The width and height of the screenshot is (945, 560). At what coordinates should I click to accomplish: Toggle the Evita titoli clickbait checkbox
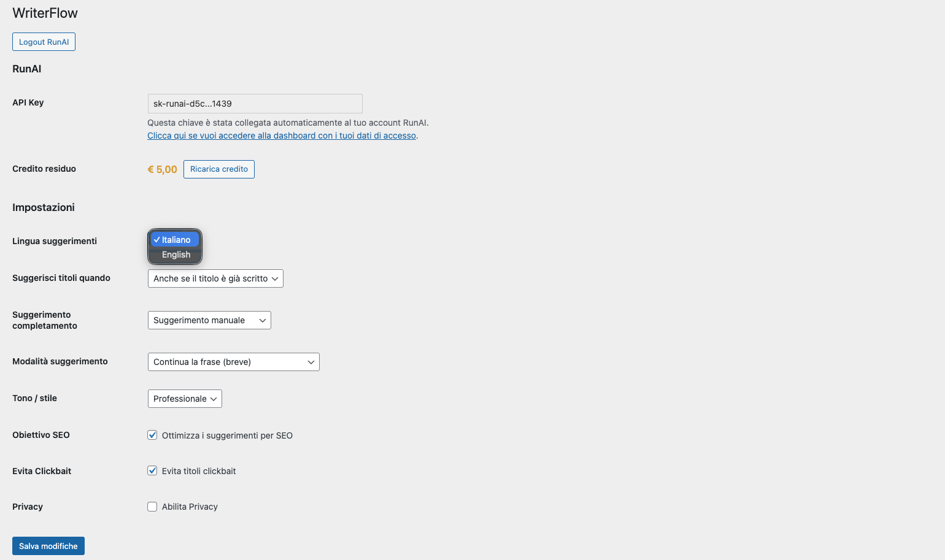point(152,471)
